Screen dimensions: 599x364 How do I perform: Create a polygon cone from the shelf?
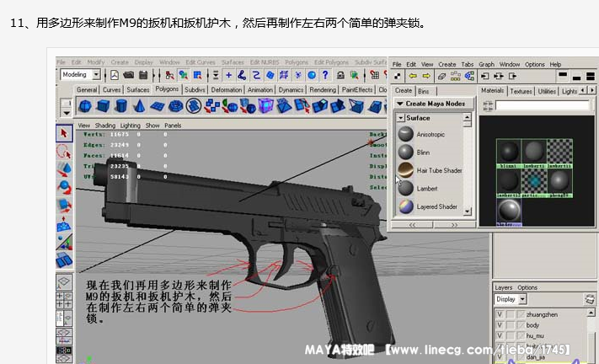click(139, 106)
